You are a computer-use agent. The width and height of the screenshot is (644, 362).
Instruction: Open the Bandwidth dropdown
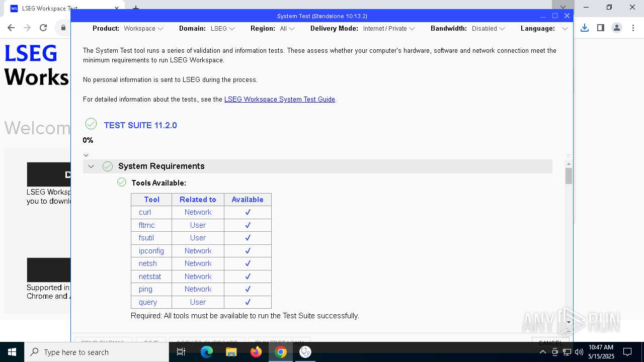(488, 29)
